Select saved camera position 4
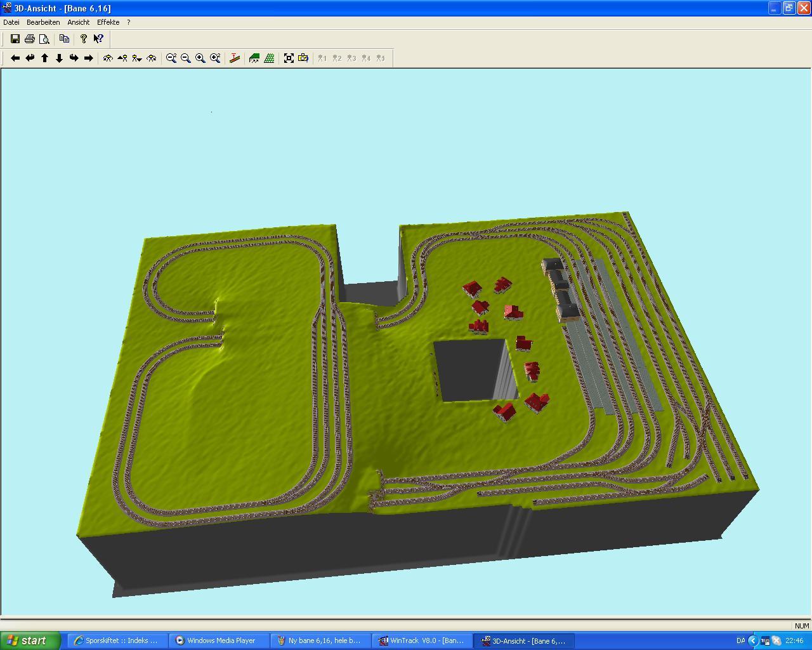Screen dimensions: 812x650 (x=366, y=58)
